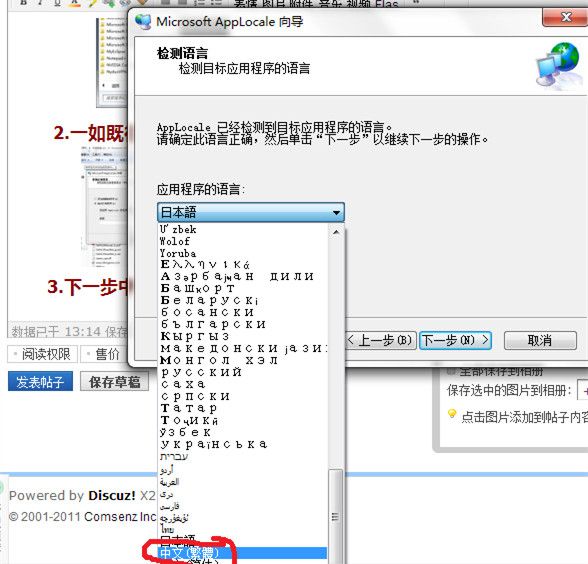Go back with 上一步(B) button

click(380, 340)
